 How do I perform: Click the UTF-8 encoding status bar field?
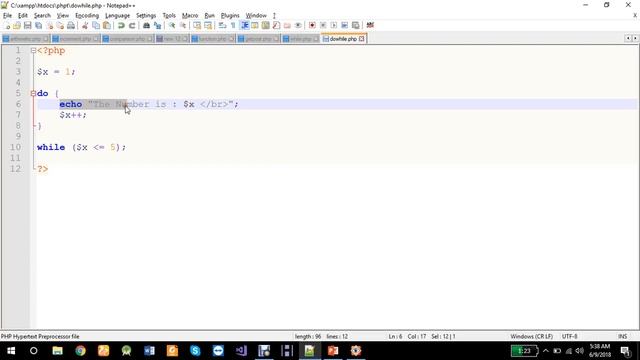tap(569, 336)
